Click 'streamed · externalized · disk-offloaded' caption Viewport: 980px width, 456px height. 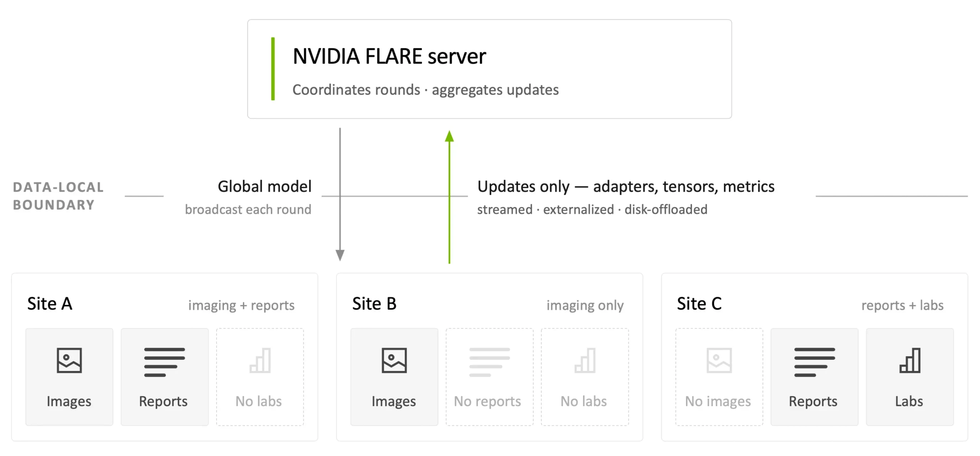(592, 210)
